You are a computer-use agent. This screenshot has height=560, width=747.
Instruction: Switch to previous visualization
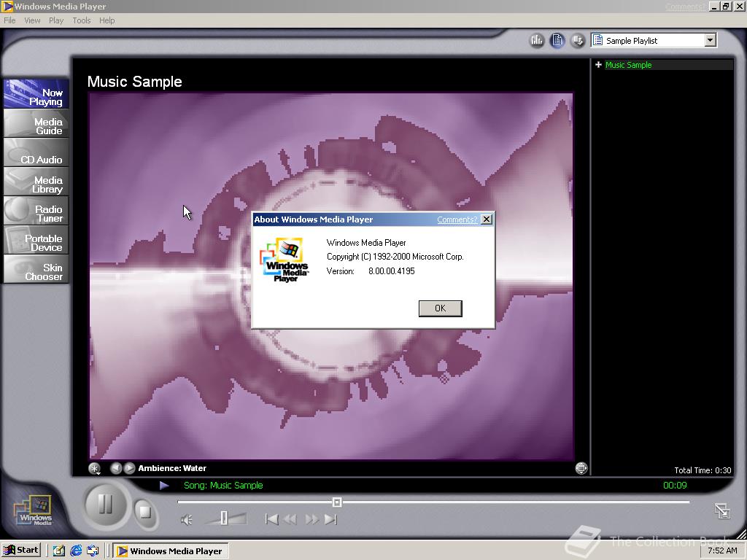click(116, 468)
